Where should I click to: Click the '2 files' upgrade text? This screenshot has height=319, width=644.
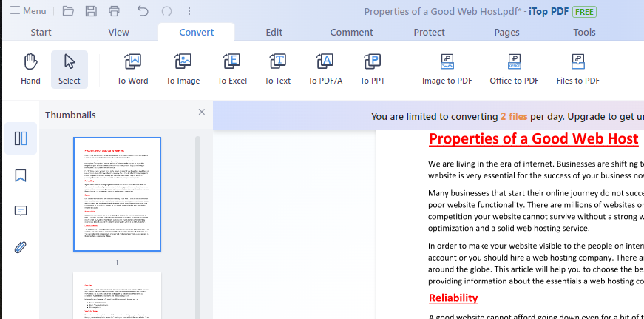514,117
